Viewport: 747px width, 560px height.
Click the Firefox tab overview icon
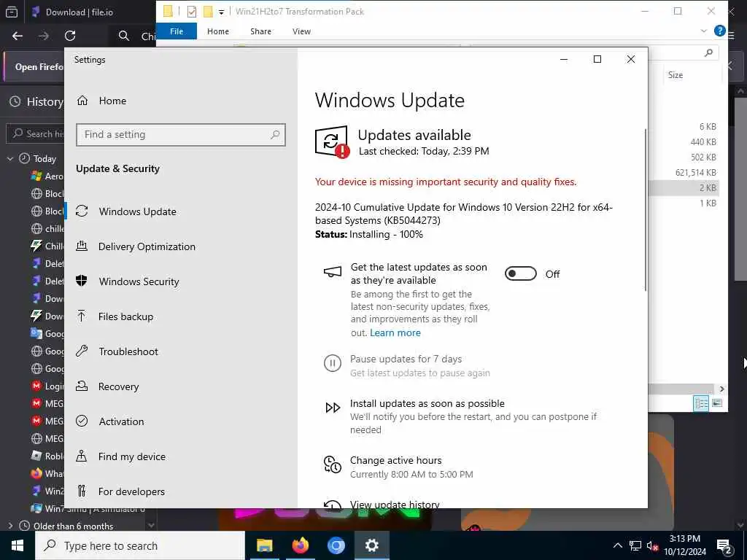(x=12, y=12)
